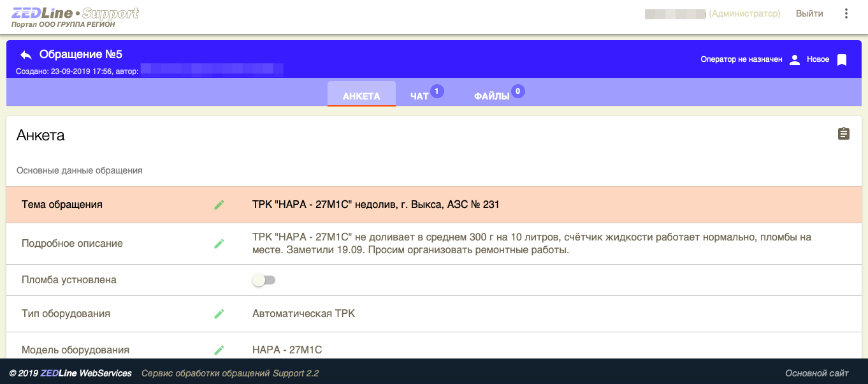Click the Новое status label
The image size is (868, 384).
819,59
